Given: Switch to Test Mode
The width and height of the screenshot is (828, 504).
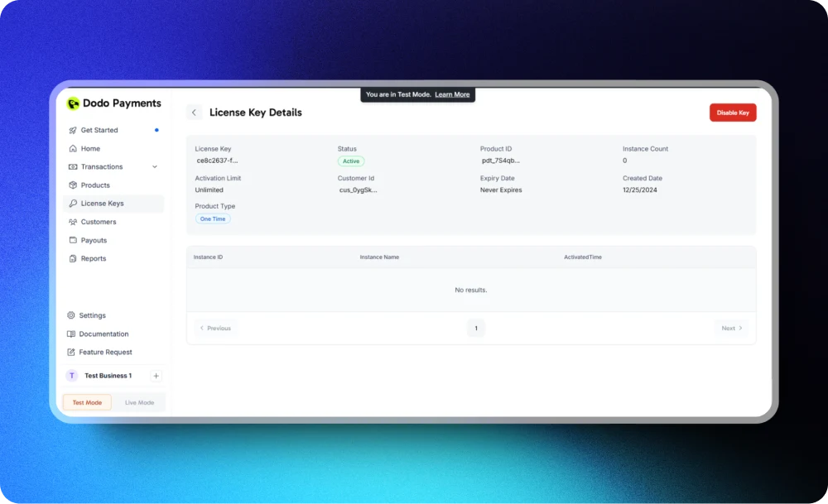Looking at the screenshot, I should pos(87,402).
